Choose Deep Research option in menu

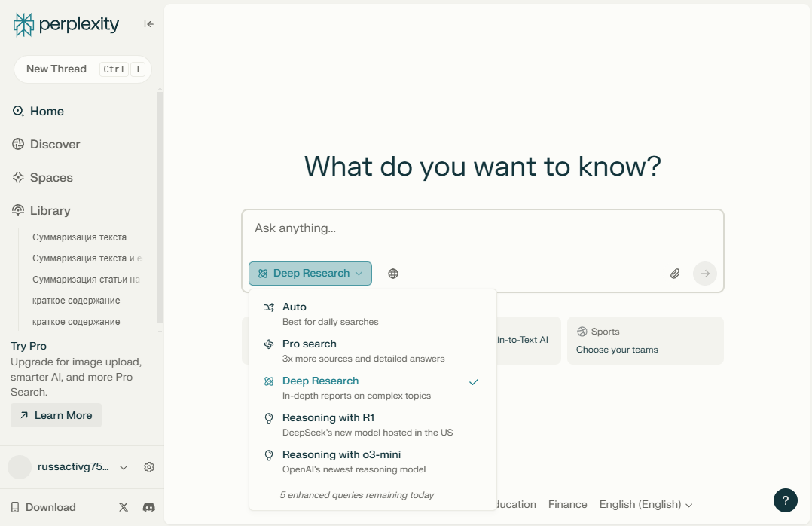coord(372,387)
